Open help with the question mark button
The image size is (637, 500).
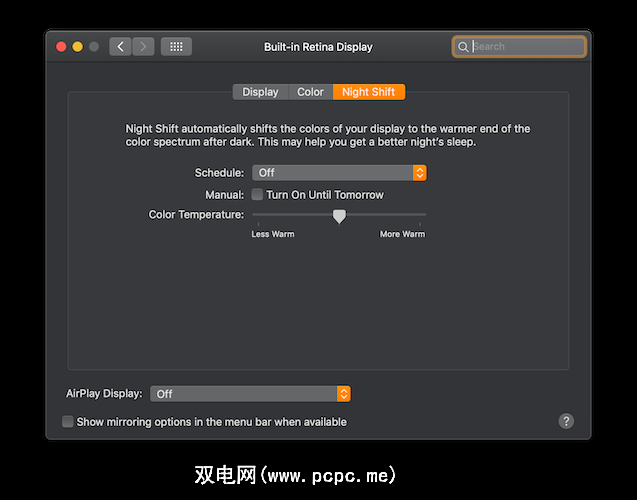coord(566,421)
